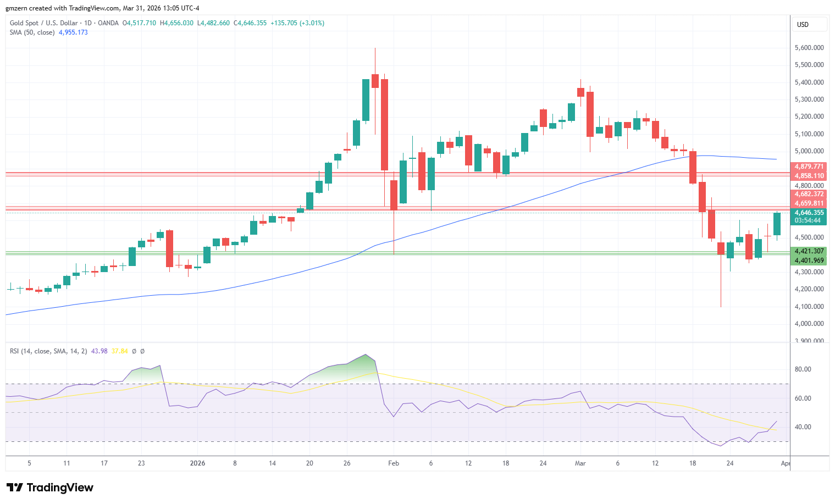Click the high value H4,656.030 in header

tap(176, 23)
